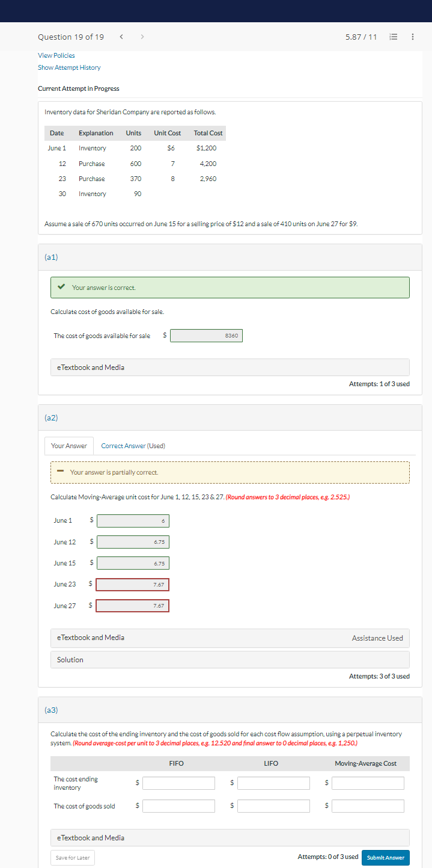Screen dimensions: 432x868
Task: Click the next question chevron arrow
Action: (142, 37)
